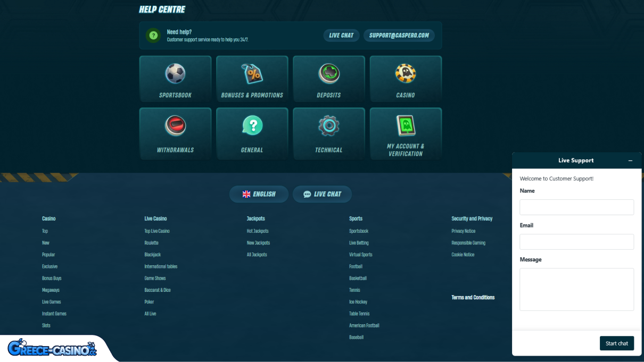Go to Live Games link

point(51,302)
